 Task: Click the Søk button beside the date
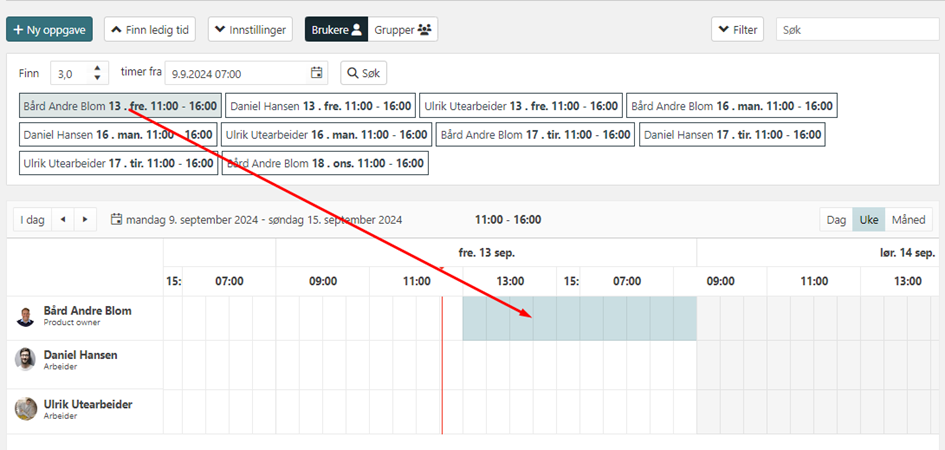click(363, 73)
